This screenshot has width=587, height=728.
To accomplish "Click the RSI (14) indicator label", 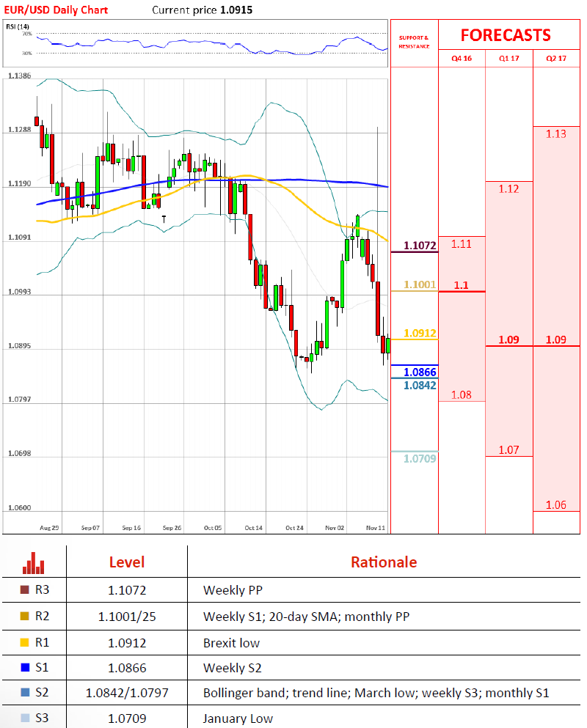I will [18, 26].
